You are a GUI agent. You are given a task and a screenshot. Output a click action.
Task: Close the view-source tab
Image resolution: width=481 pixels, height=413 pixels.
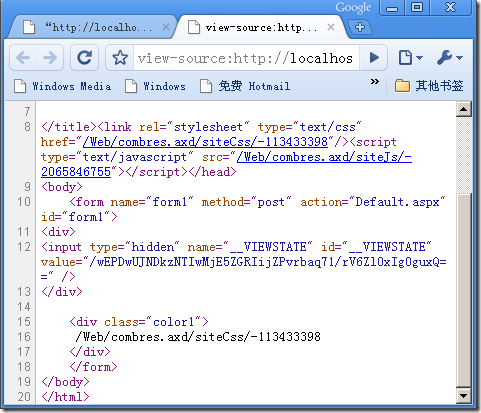(x=331, y=27)
